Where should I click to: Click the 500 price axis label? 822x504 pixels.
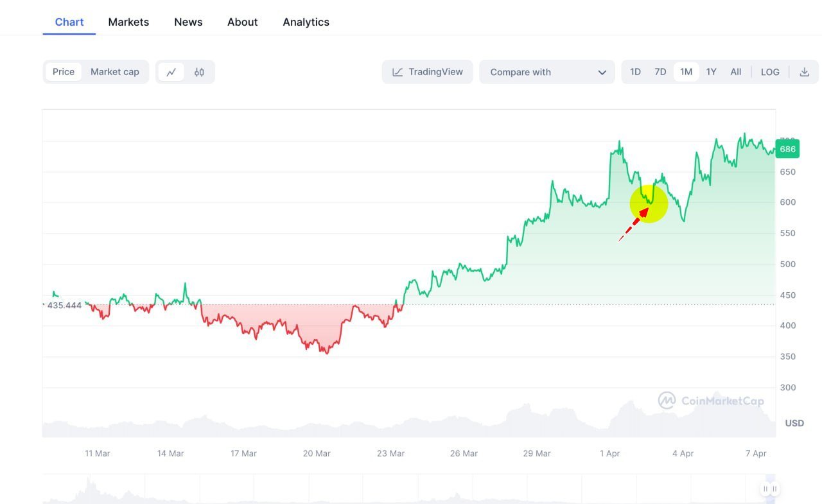click(787, 264)
